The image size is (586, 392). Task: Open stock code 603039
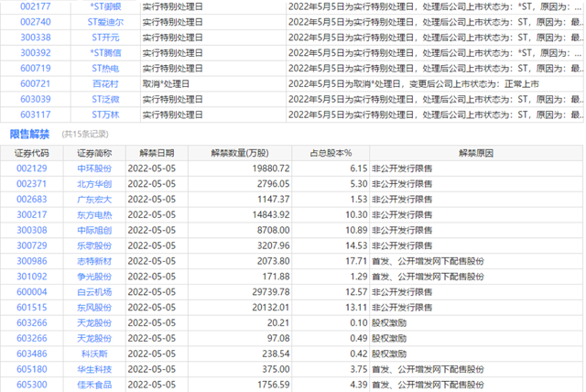(36, 99)
